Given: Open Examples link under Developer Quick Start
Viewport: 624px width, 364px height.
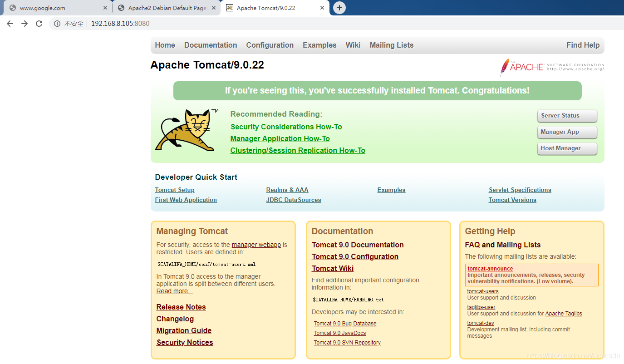Looking at the screenshot, I should (391, 190).
